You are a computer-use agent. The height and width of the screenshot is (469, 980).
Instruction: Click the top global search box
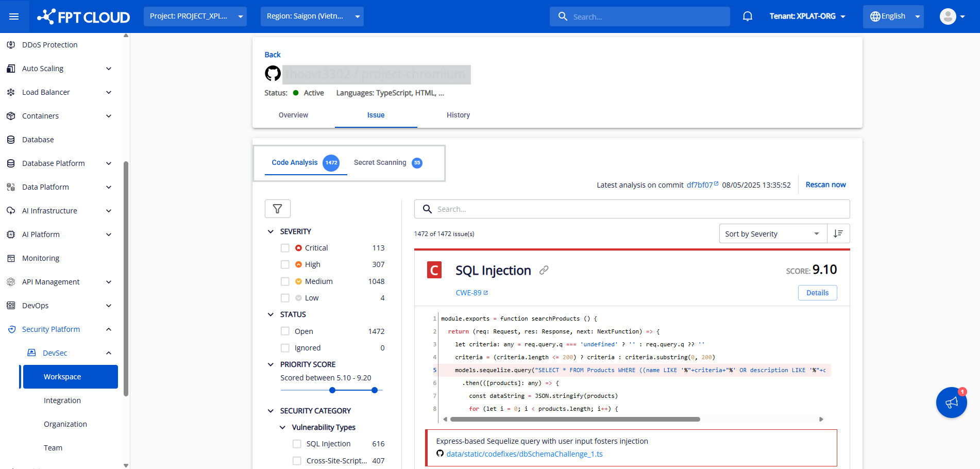pos(640,16)
